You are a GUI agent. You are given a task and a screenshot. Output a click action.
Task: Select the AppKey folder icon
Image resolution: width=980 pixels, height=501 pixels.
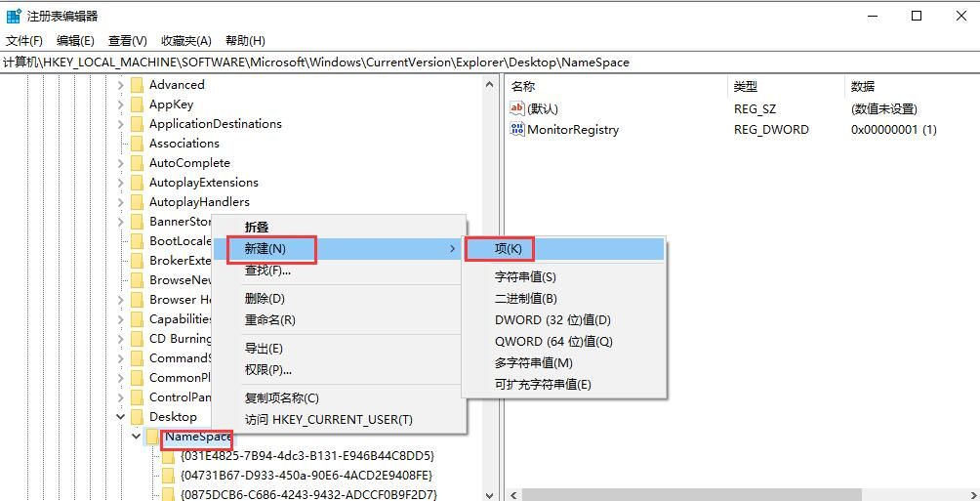pos(138,104)
